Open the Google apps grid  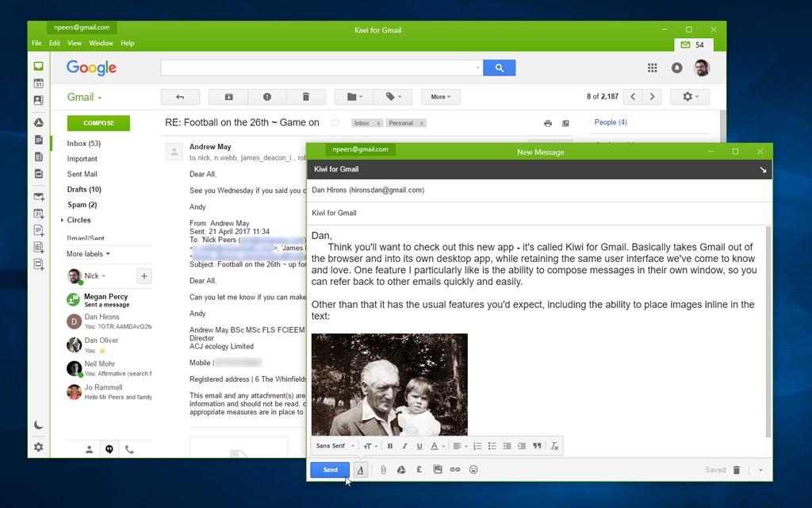tap(652, 68)
